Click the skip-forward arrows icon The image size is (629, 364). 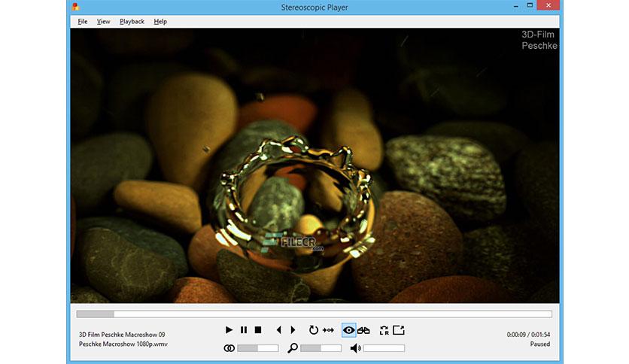(x=328, y=330)
